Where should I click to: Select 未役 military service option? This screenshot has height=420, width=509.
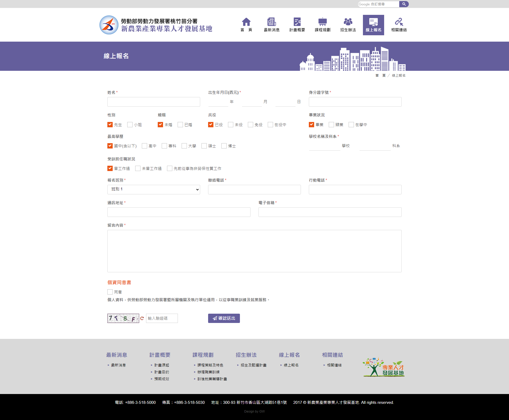click(x=231, y=125)
